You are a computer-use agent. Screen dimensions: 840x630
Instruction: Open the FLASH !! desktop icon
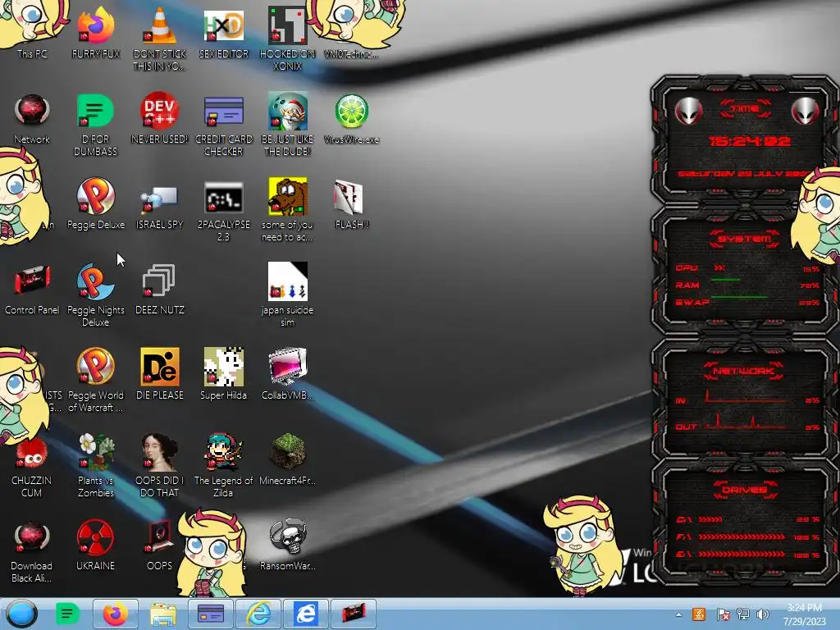click(351, 203)
